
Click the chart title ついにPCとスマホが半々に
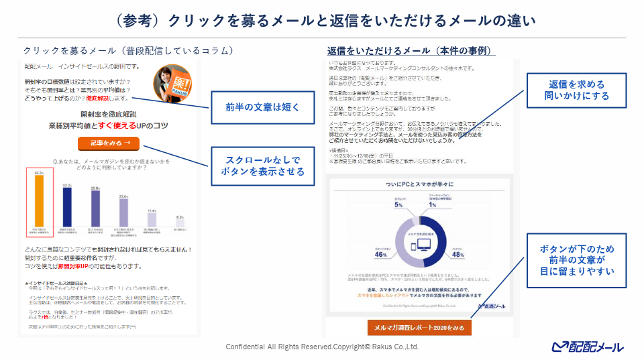pyautogui.click(x=419, y=184)
